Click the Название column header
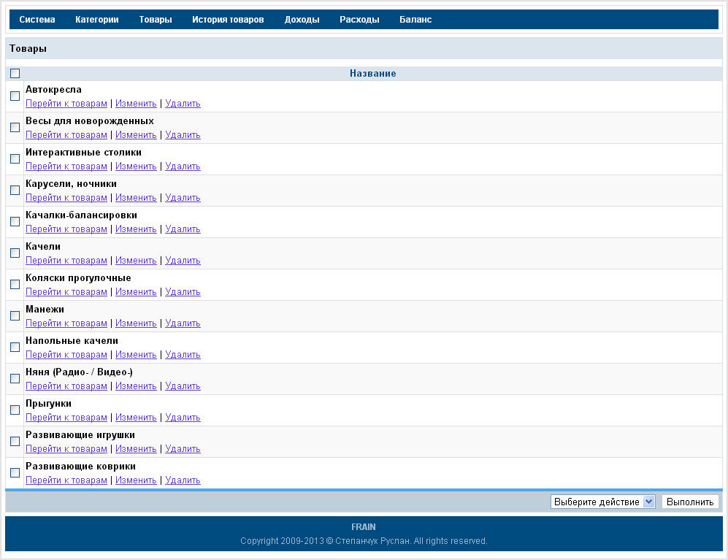Screen dimensions: 728x560 click(x=373, y=73)
